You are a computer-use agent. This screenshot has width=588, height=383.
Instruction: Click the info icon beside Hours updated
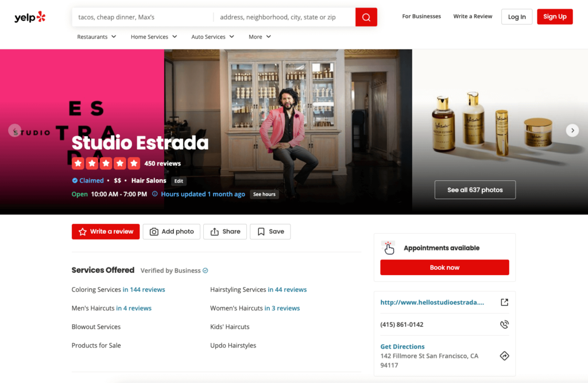tap(155, 194)
